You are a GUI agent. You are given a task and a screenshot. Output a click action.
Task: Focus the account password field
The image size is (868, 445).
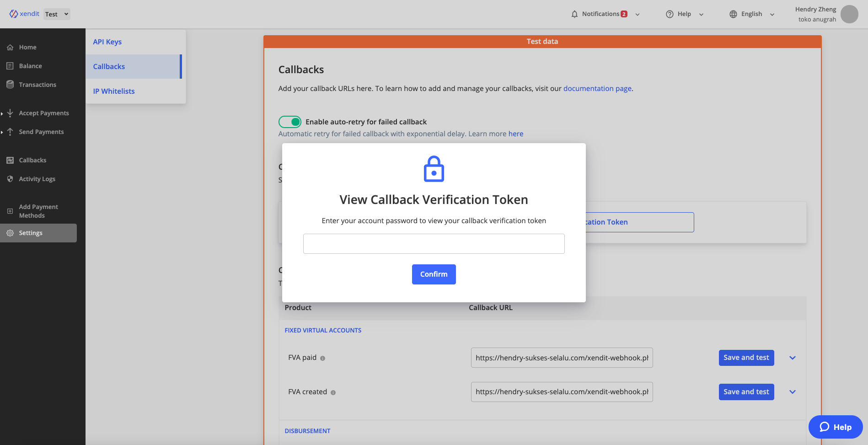[x=434, y=244]
